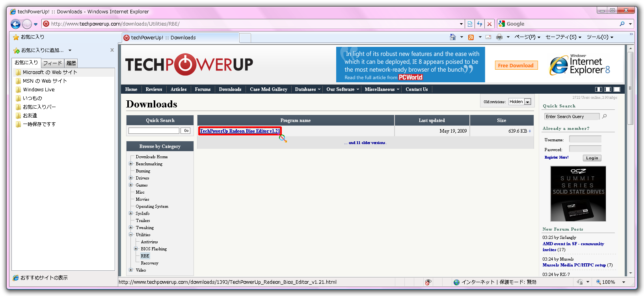Click the Read Mail envelope icon
This screenshot has height=296, width=644.
(488, 37)
